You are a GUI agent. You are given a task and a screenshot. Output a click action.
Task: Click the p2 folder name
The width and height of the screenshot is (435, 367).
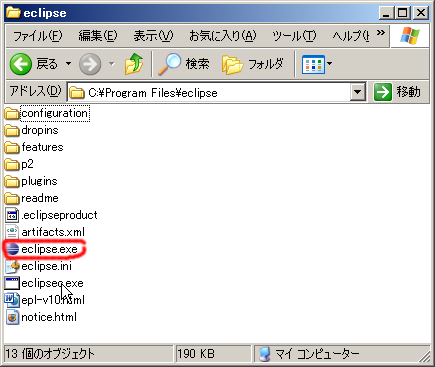click(27, 164)
